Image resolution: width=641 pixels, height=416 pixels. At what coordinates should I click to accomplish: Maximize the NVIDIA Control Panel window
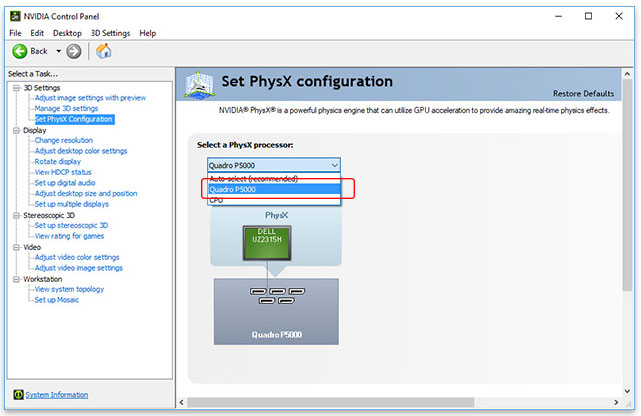(x=588, y=16)
